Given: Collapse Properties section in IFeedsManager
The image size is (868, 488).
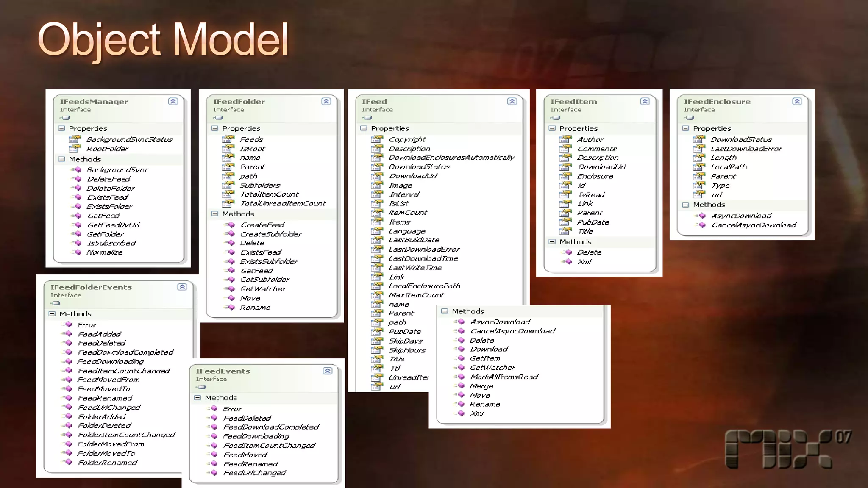Looking at the screenshot, I should [62, 128].
